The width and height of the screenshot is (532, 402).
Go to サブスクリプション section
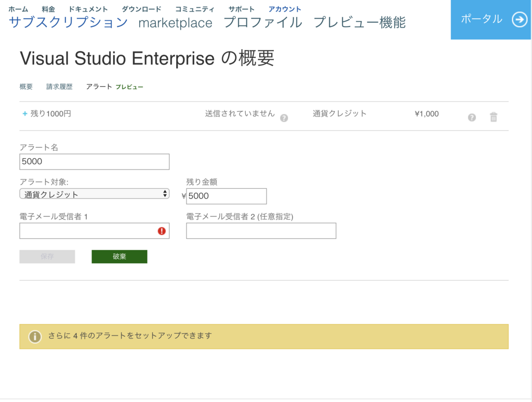pos(68,22)
